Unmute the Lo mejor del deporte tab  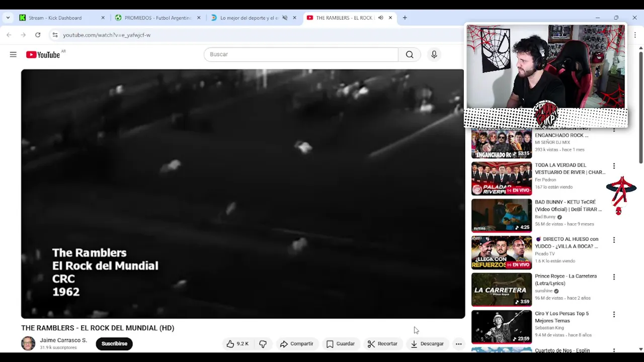click(285, 18)
